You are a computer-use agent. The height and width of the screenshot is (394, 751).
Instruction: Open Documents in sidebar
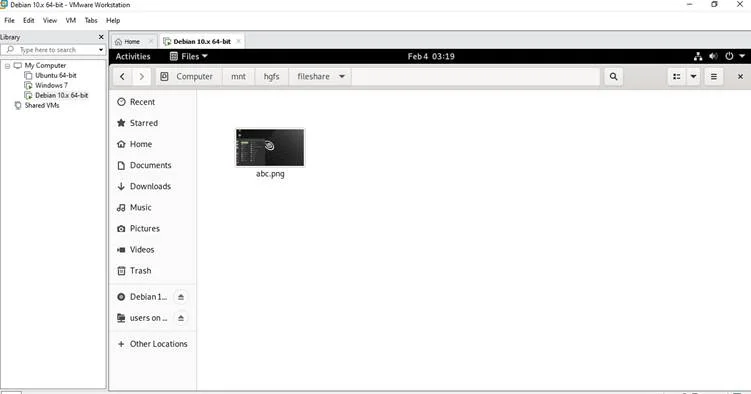pyautogui.click(x=153, y=165)
